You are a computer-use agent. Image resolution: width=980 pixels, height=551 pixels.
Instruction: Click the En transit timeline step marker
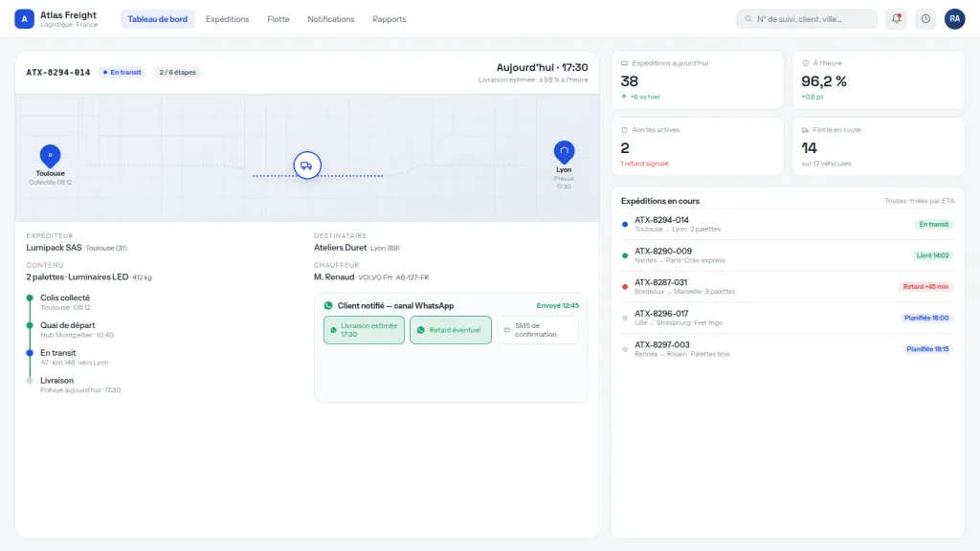click(x=30, y=353)
